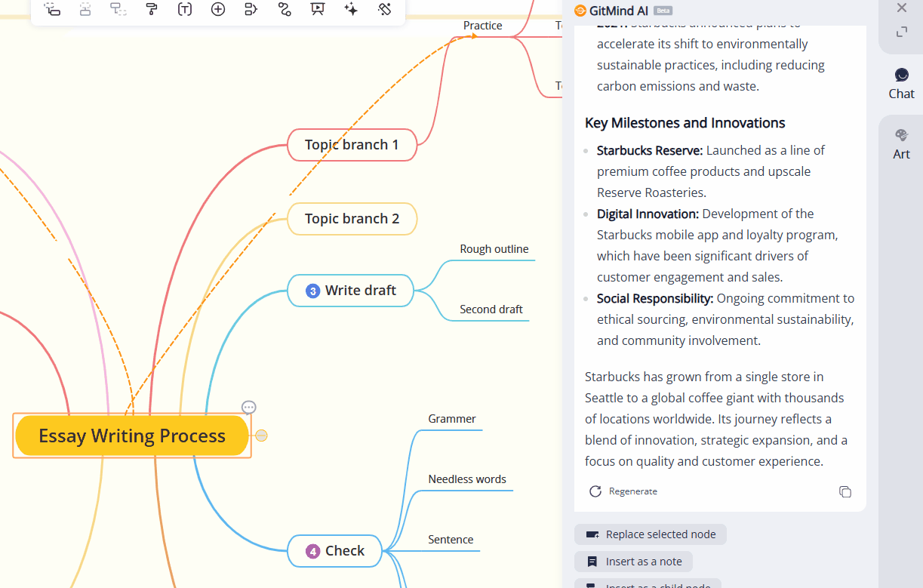Viewport: 923px width, 588px height.
Task: Collapse the Essay Writing Process node branches
Action: tap(261, 436)
